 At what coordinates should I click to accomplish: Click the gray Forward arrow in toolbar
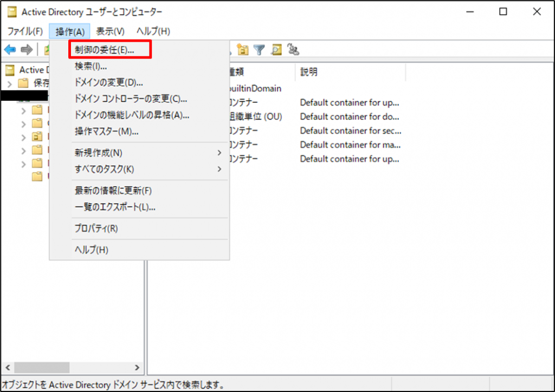coord(27,49)
